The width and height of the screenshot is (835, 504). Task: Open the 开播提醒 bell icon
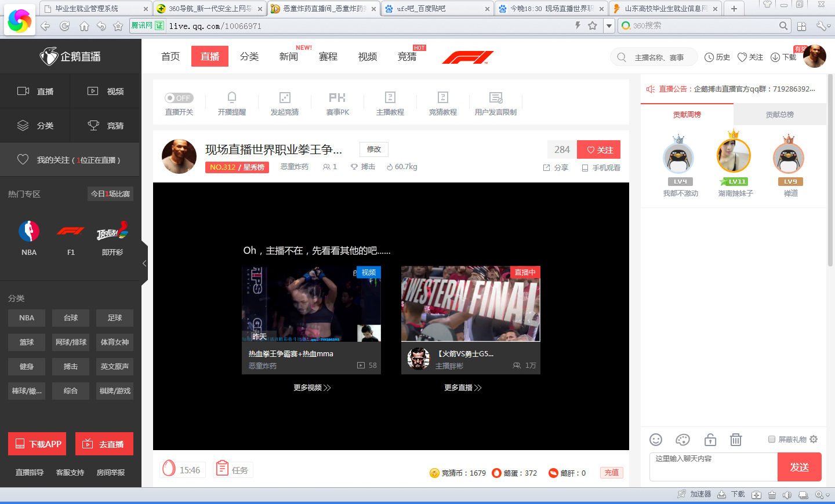[232, 97]
